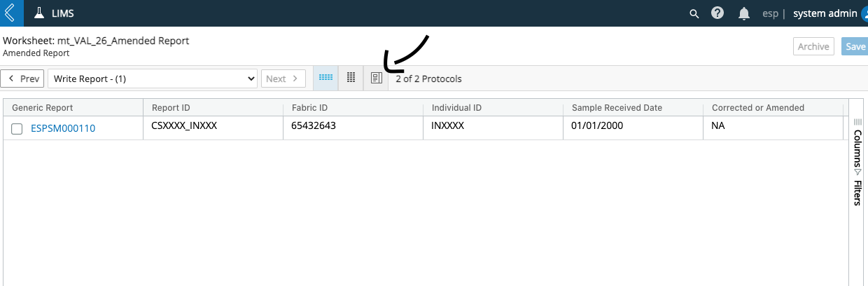Tick the checkbox for ESPSM000110
868x286 pixels.
[17, 128]
